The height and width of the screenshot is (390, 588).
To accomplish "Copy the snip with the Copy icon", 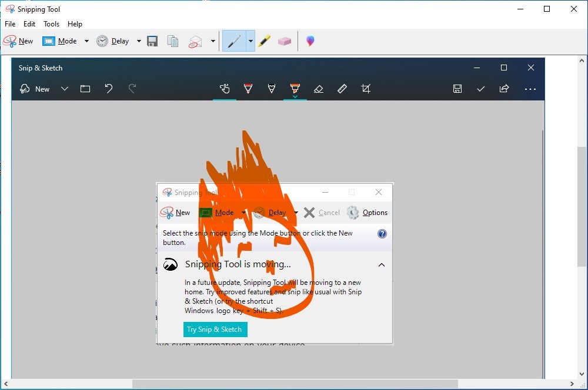I will coord(173,41).
